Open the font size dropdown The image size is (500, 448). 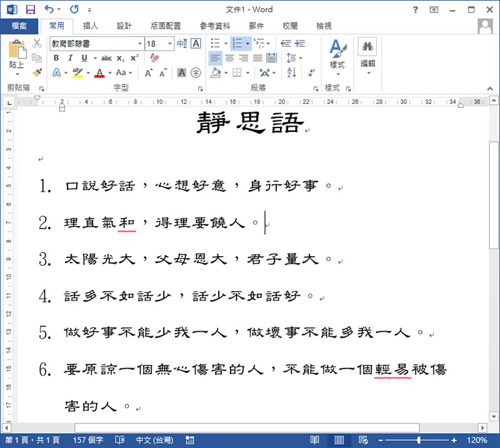coord(170,44)
